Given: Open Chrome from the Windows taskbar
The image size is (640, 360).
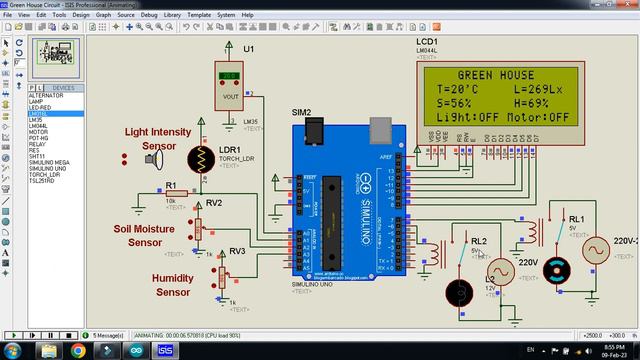Looking at the screenshot, I should (x=78, y=351).
